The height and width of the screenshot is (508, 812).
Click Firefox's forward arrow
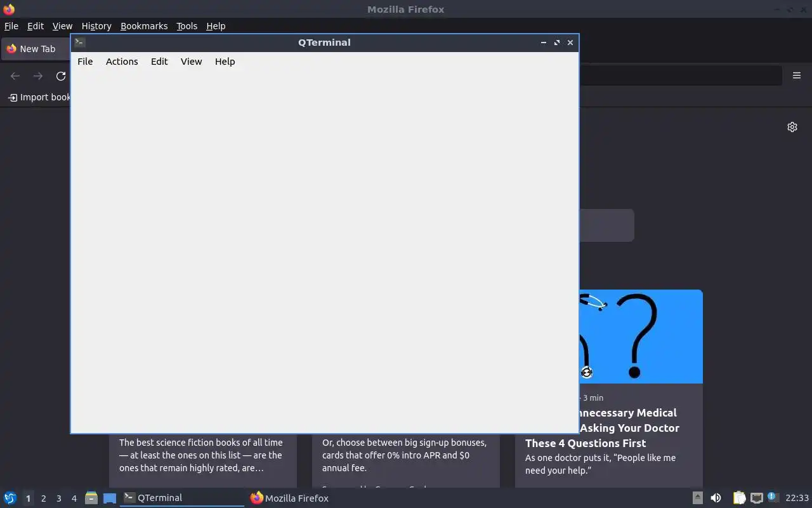38,76
